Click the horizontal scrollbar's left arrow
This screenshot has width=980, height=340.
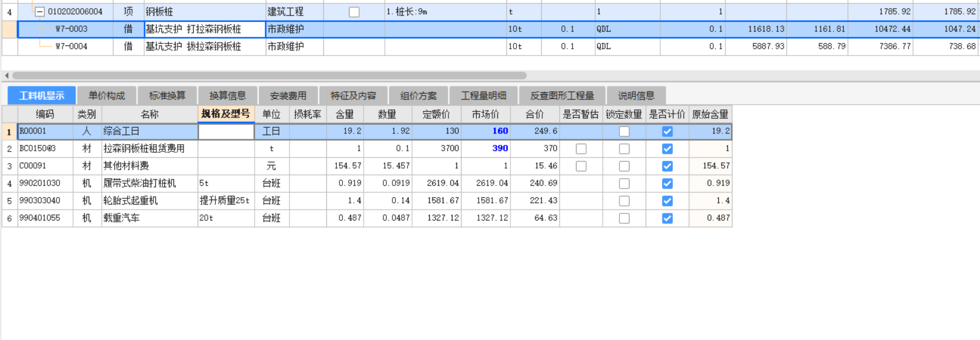click(x=7, y=76)
